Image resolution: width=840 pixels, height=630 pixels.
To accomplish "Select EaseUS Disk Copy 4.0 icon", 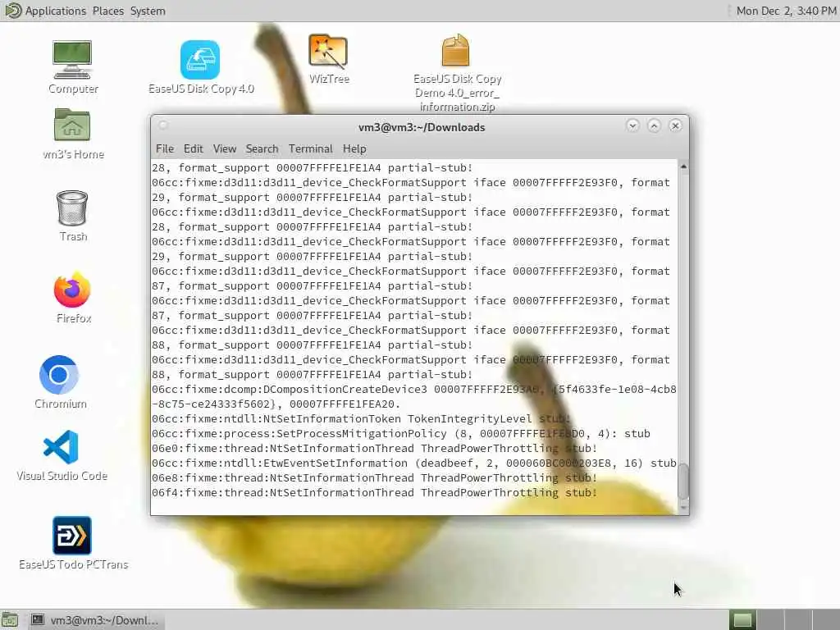I will coord(200,67).
